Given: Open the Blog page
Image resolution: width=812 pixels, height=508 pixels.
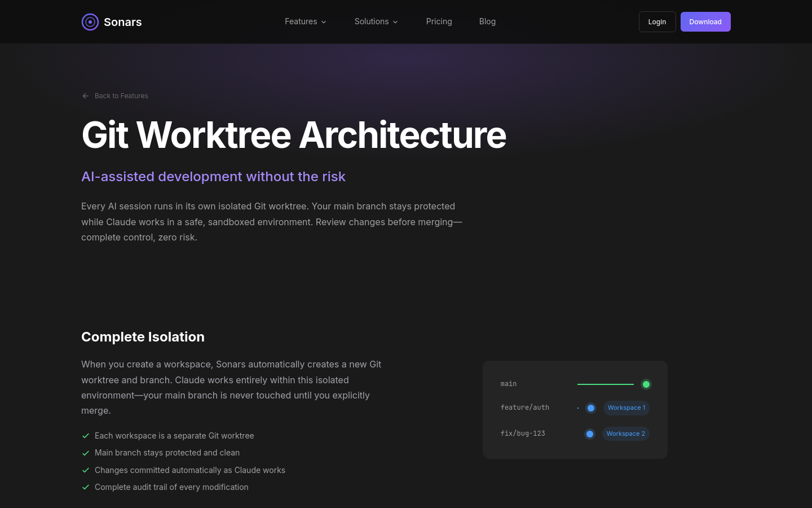Looking at the screenshot, I should (x=488, y=21).
